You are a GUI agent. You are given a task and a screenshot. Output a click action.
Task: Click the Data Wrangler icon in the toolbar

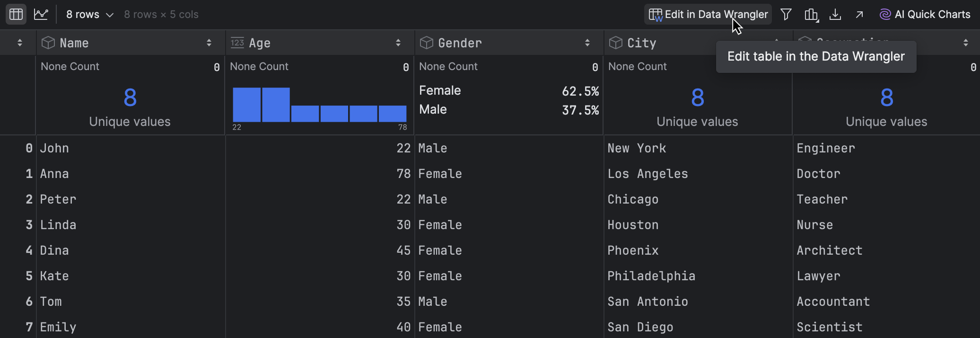(x=656, y=14)
